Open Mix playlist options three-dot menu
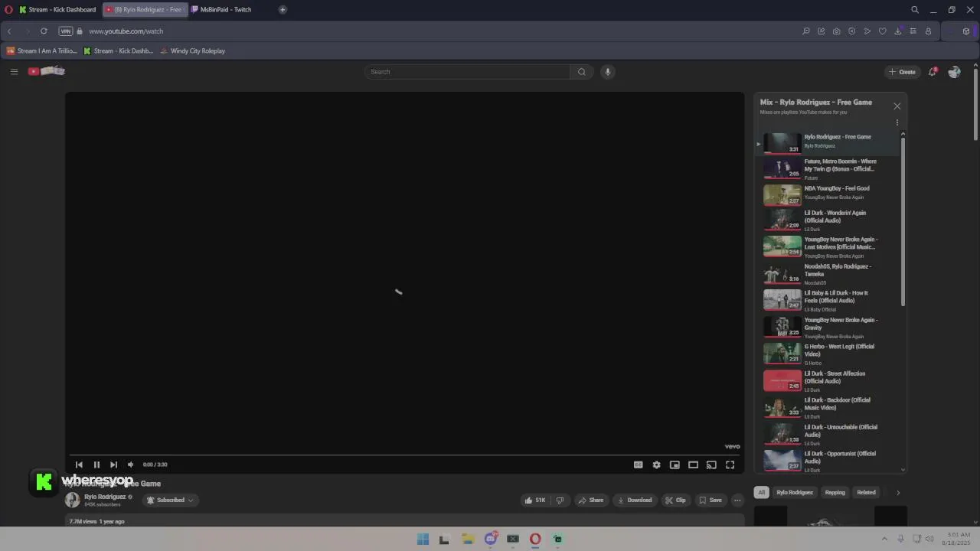 (897, 122)
